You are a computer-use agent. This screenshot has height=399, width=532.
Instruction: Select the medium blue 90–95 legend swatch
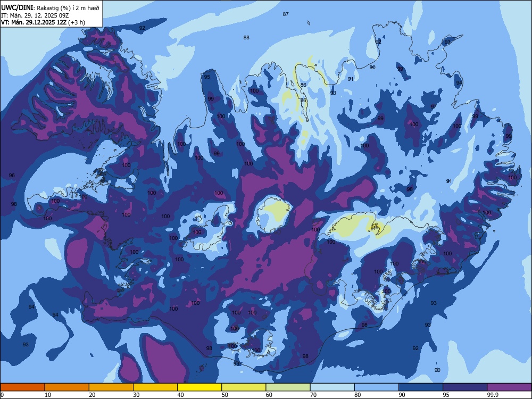tap(421, 387)
